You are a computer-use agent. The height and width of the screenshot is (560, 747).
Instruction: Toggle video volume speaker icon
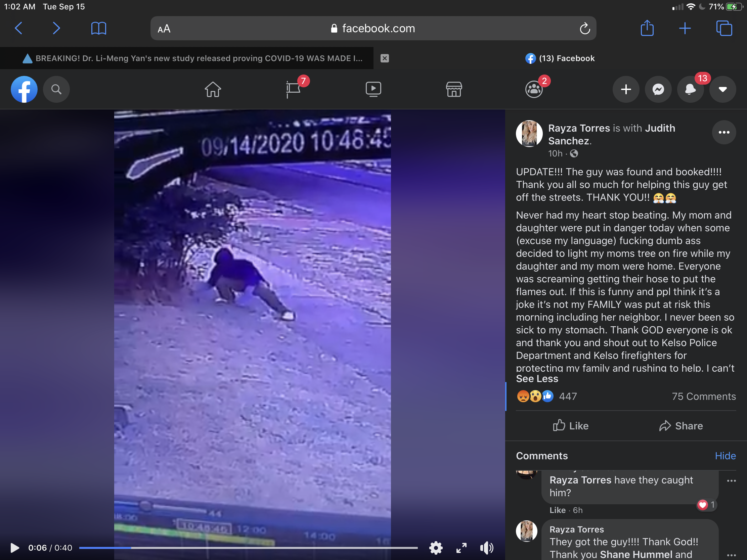click(487, 548)
